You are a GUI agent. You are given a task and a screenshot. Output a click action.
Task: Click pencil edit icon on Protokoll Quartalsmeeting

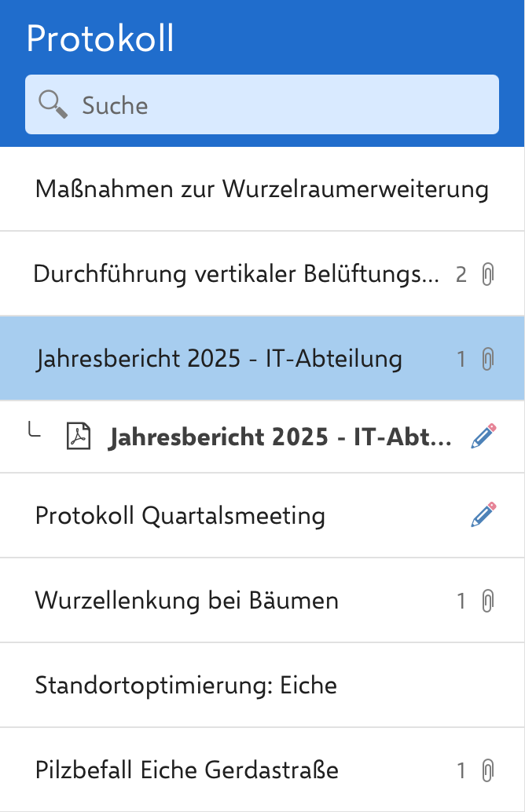click(483, 515)
